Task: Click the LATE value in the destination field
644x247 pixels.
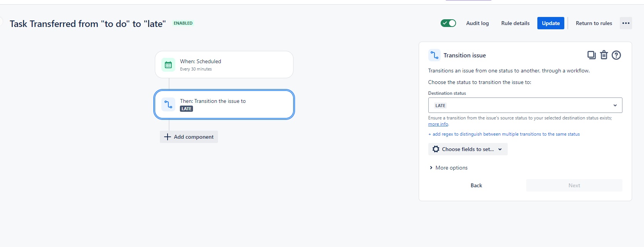Action: point(440,106)
